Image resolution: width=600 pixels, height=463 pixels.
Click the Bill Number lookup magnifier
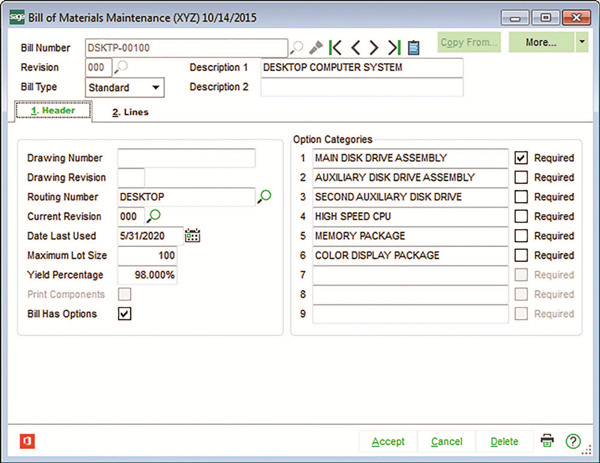(x=297, y=48)
